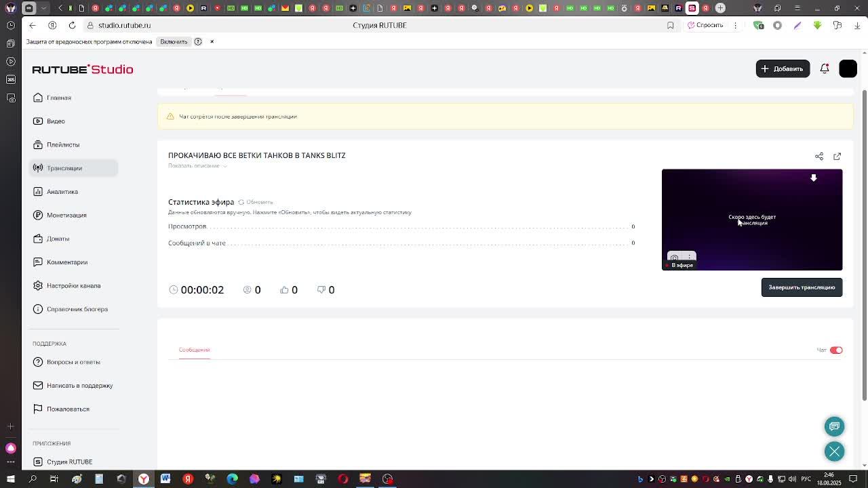Click the Написать в поддержку envelope icon
Screen dimensions: 868x488
38,386
